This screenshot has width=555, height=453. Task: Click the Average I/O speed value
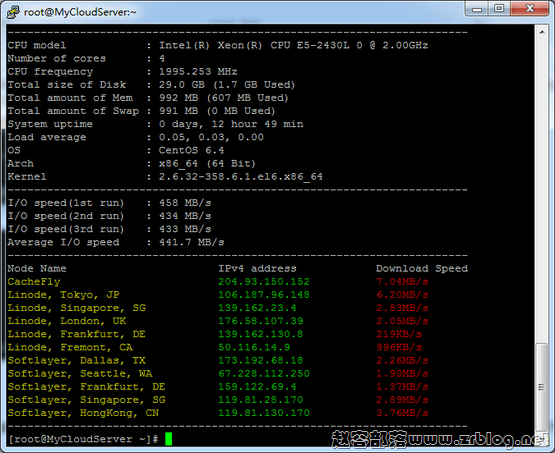tap(191, 242)
